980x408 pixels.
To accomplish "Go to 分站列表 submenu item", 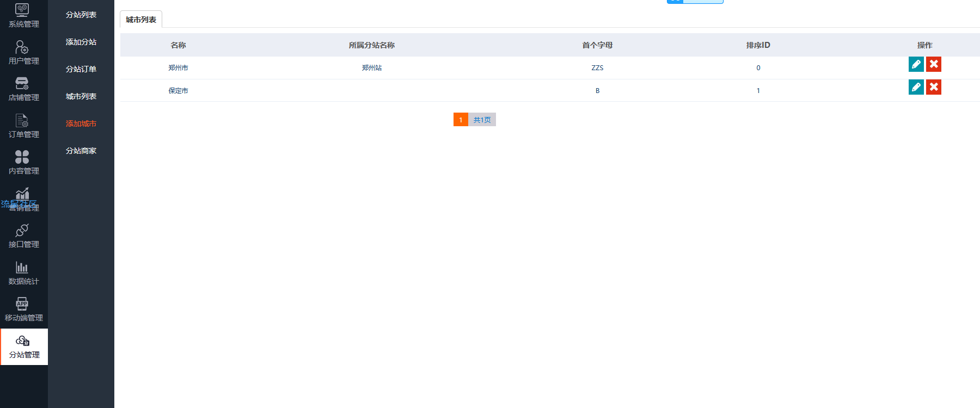I will pyautogui.click(x=81, y=15).
